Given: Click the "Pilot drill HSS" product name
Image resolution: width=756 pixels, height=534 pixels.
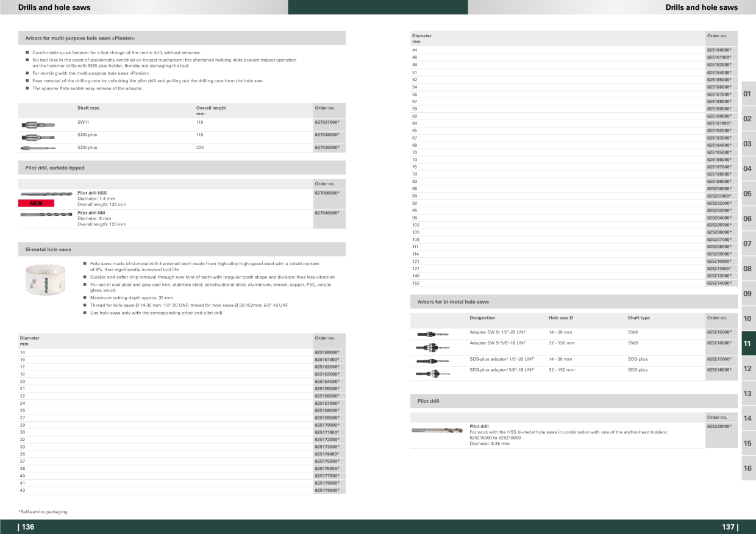Looking at the screenshot, I should [x=92, y=193].
